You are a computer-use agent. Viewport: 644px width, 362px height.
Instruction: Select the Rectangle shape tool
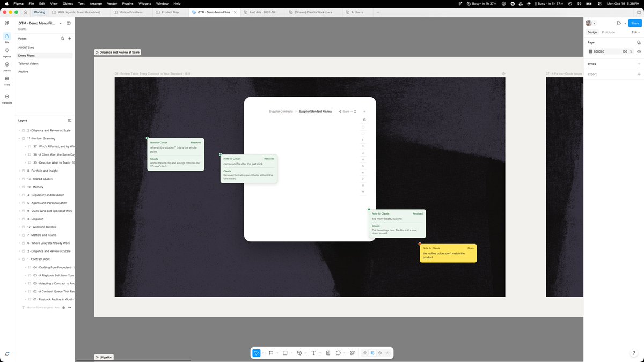click(x=285, y=353)
